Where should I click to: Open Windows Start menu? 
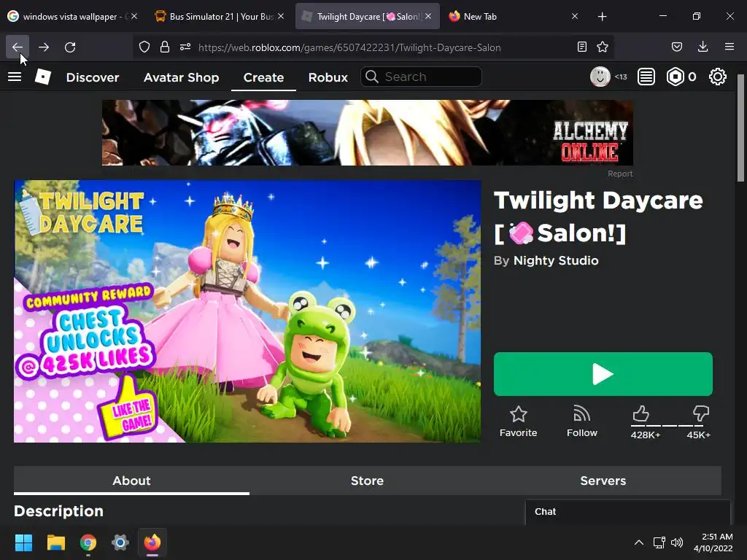23,542
